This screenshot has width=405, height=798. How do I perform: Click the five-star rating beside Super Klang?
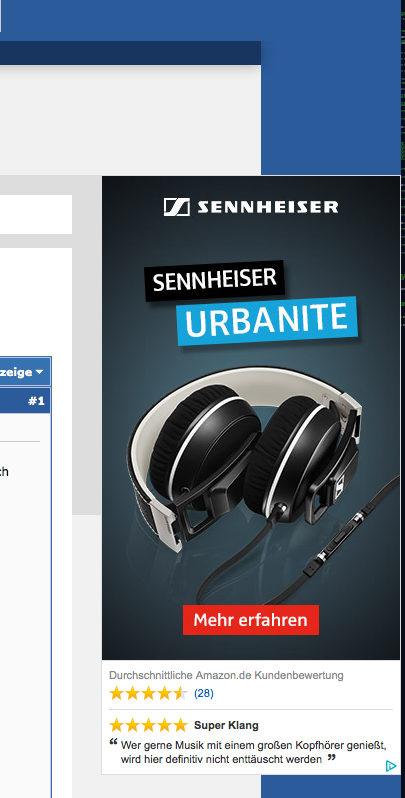[148, 725]
